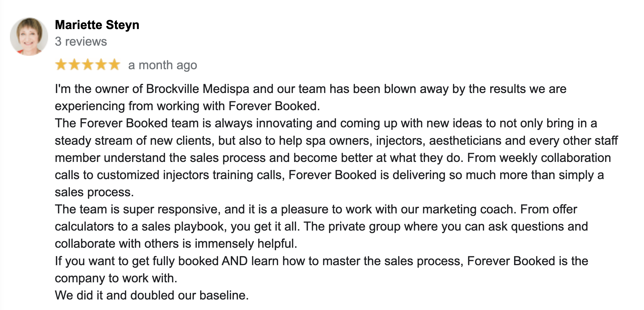Click 'The team is super responsive' text
Image resolution: width=644 pixels, height=310 pixels.
click(138, 210)
